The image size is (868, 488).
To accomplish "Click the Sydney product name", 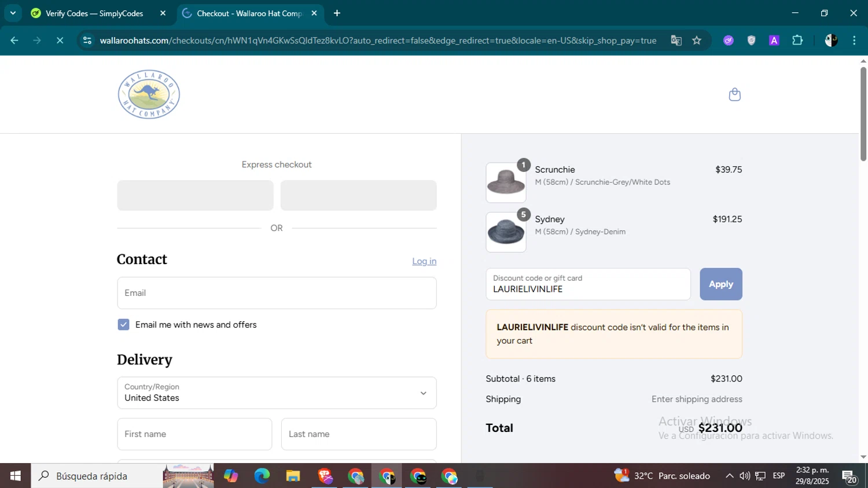I will 550,219.
